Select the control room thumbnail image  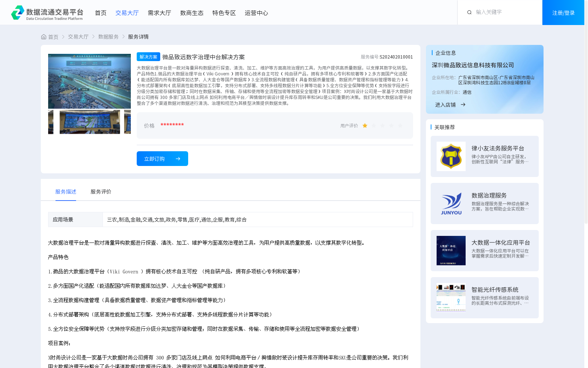coord(90,122)
